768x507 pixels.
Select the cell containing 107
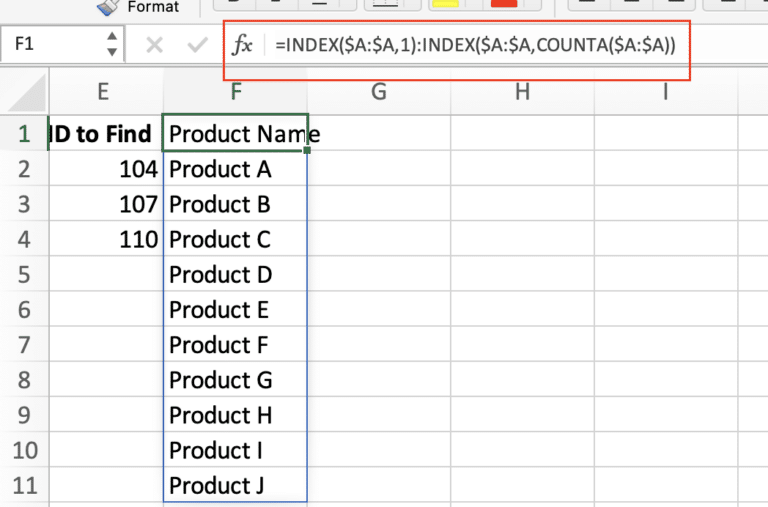[103, 205]
